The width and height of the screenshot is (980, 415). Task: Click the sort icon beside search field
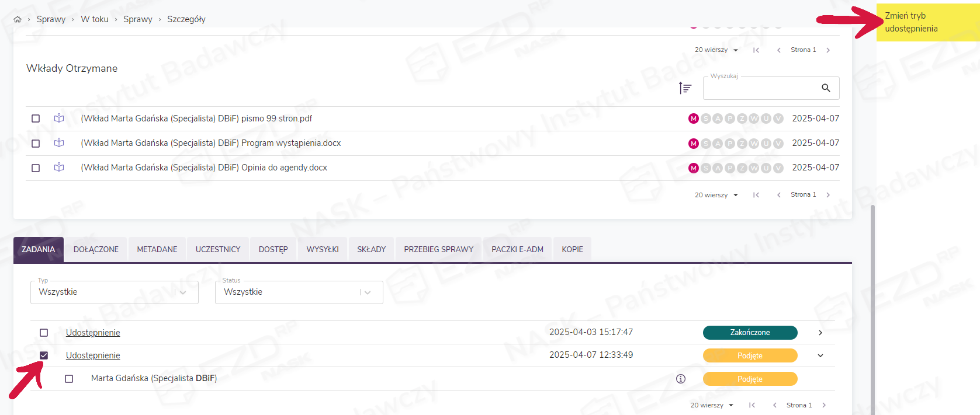[685, 88]
